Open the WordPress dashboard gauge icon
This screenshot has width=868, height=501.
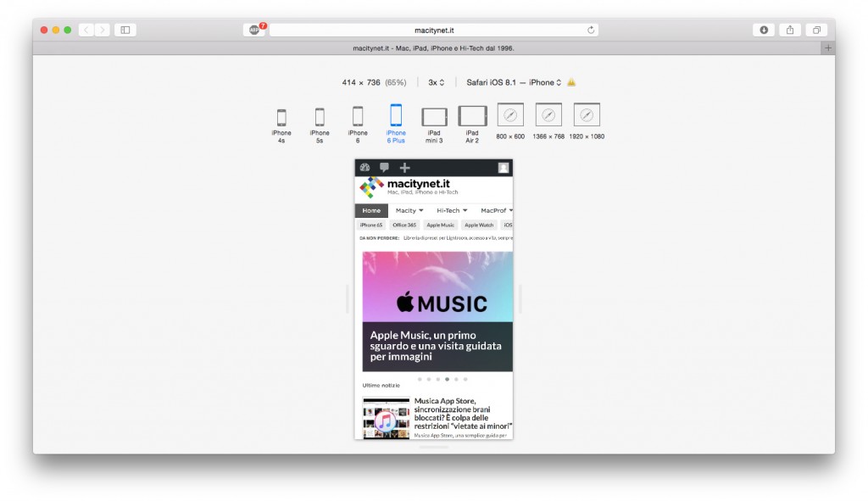[365, 168]
